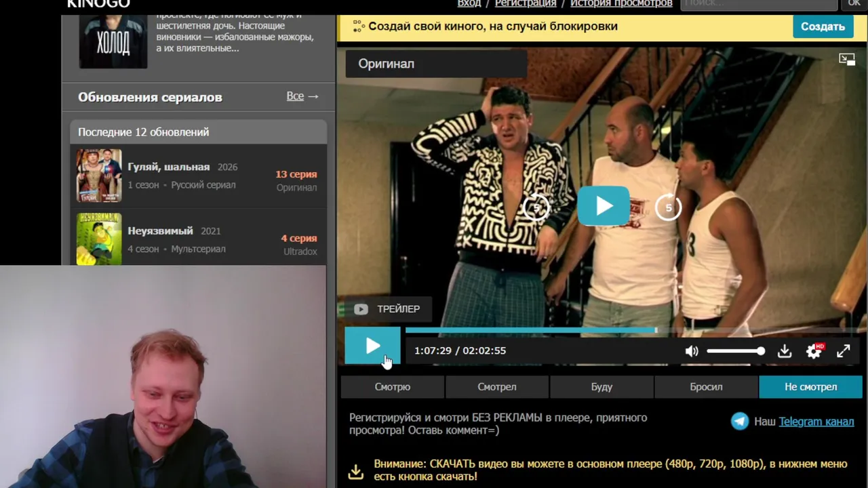
Task: Click the 1:07:29 / 02:02:55 time display
Action: click(460, 351)
